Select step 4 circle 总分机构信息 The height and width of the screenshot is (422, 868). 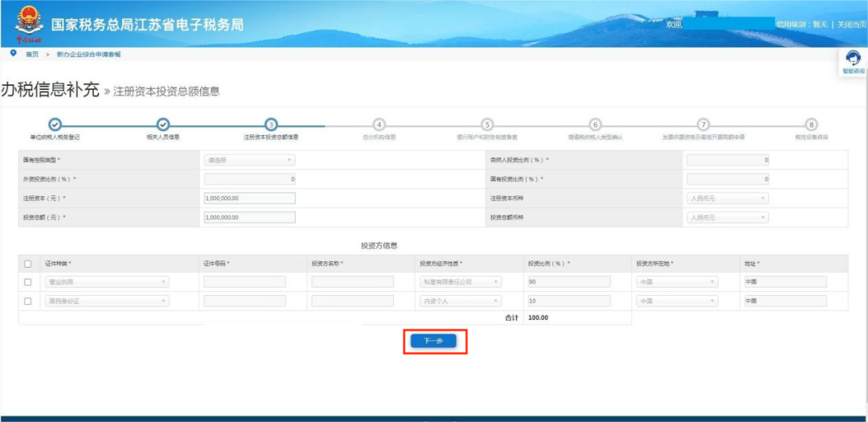pos(379,125)
